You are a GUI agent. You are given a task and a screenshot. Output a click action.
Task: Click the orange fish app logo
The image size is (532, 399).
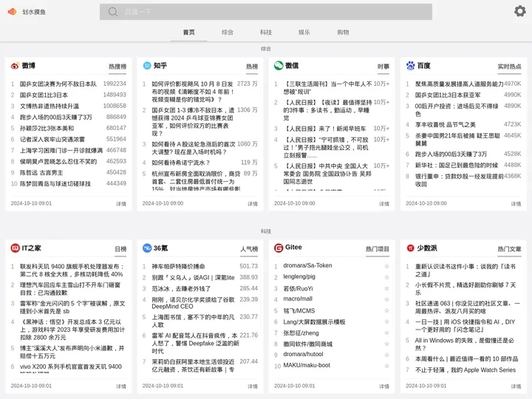12,12
